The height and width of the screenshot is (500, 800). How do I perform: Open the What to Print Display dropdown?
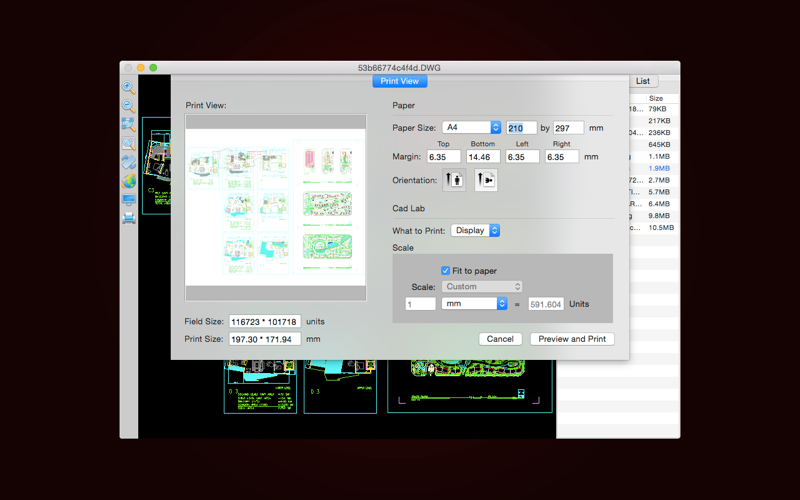click(475, 230)
